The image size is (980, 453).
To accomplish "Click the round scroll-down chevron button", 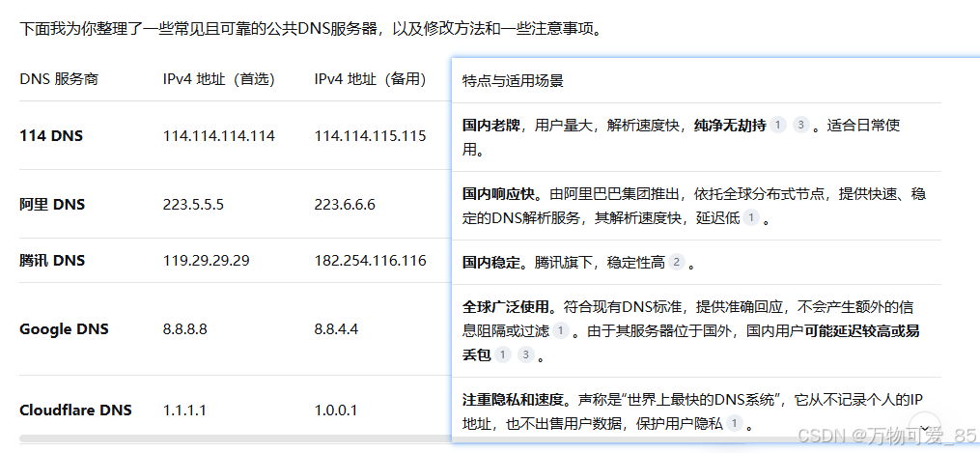I will (x=924, y=428).
